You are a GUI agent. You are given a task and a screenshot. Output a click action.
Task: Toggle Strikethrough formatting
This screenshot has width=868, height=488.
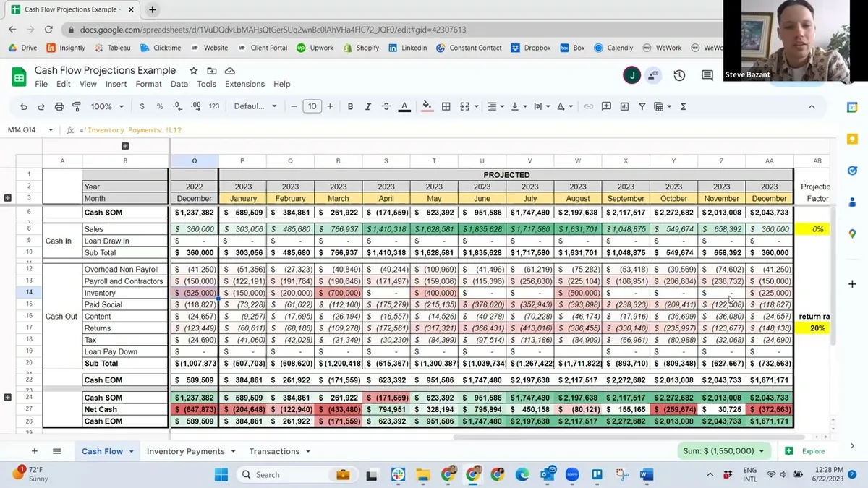[386, 106]
